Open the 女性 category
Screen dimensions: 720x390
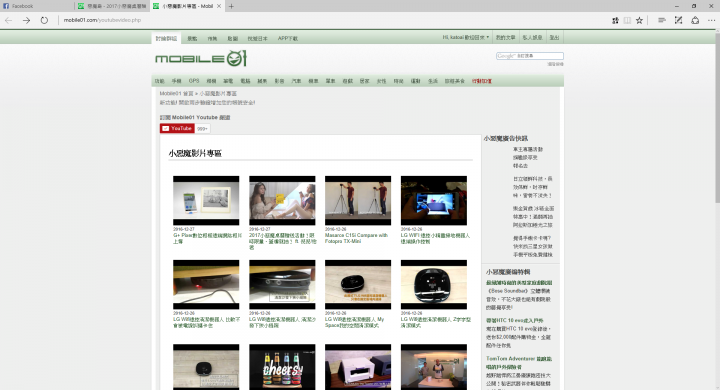pos(382,81)
